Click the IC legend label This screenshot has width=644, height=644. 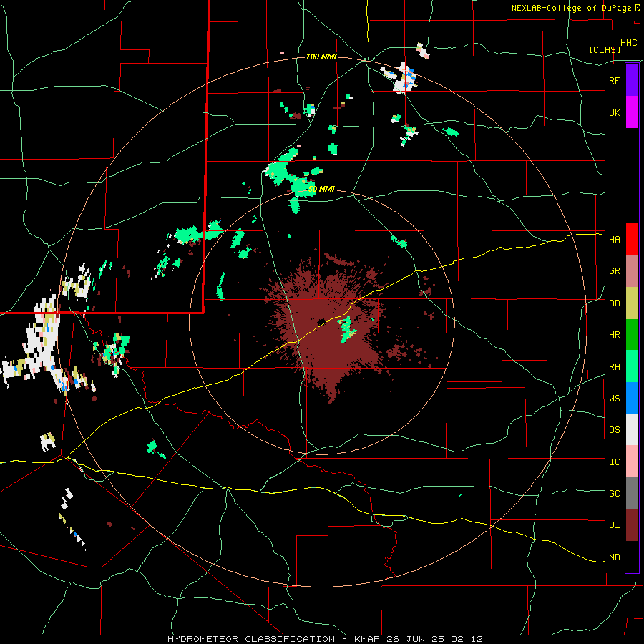[x=614, y=462]
